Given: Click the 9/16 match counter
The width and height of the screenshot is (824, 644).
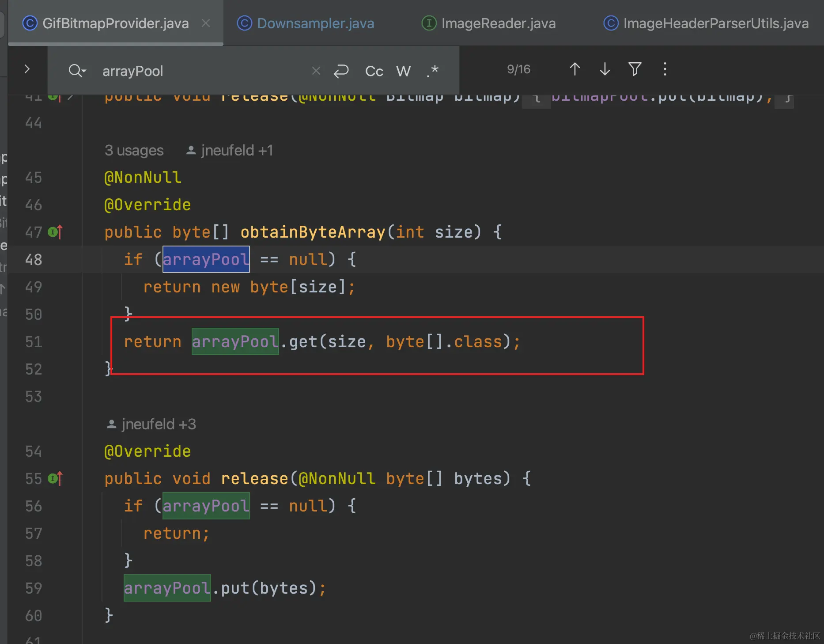Looking at the screenshot, I should coord(519,69).
